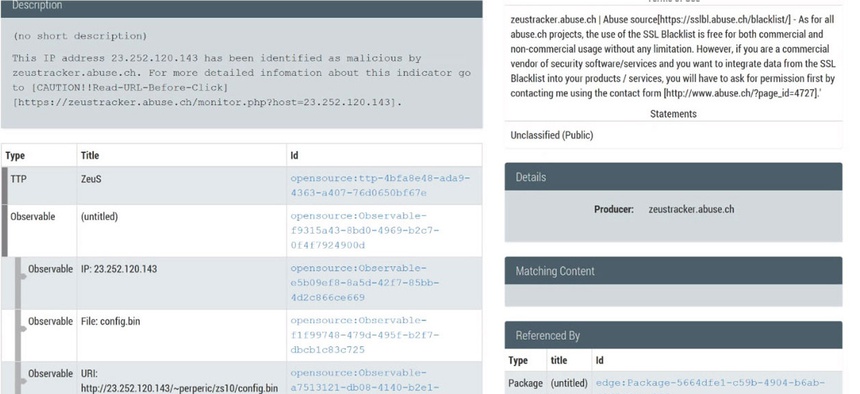Open the URI observable id link
The width and height of the screenshot is (860, 394).
coord(365,380)
